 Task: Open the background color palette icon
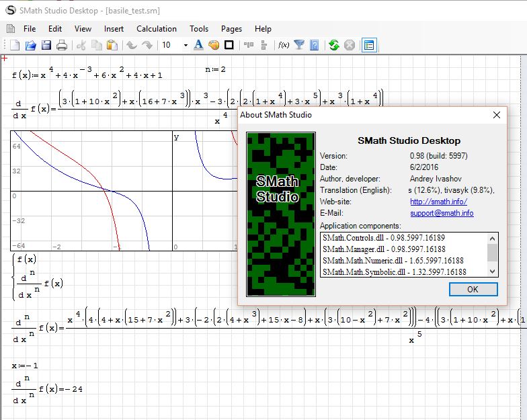coord(214,45)
